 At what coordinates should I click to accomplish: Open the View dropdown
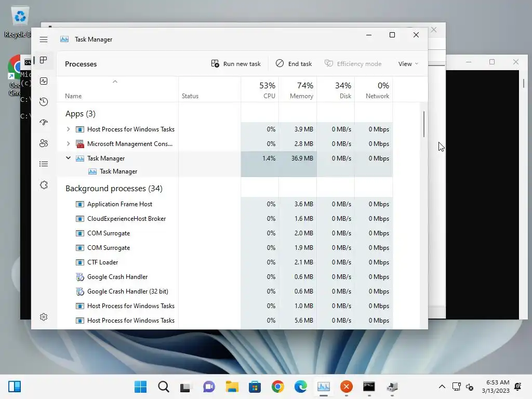408,64
